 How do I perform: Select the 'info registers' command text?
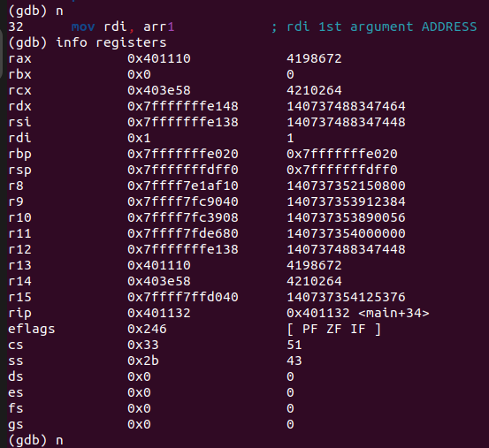coord(111,42)
